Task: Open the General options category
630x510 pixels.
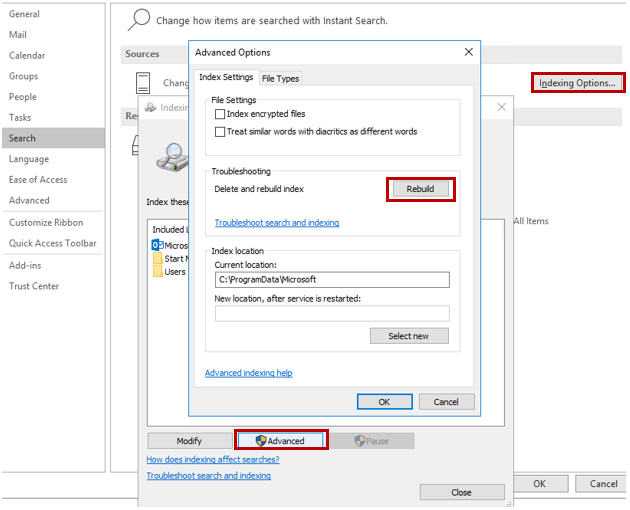Action: (53, 14)
